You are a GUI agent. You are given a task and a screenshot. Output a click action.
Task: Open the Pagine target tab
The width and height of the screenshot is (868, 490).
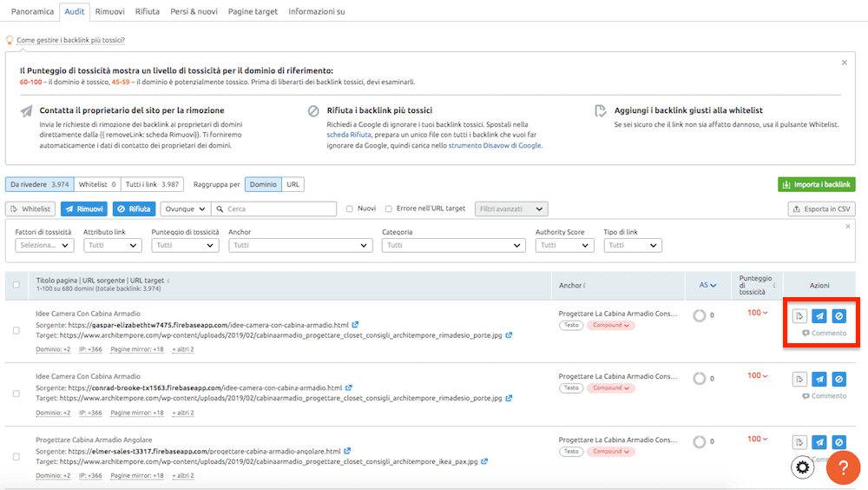point(252,11)
